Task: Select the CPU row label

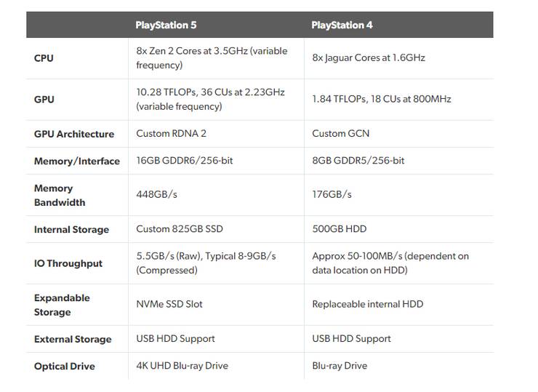Action: (44, 58)
